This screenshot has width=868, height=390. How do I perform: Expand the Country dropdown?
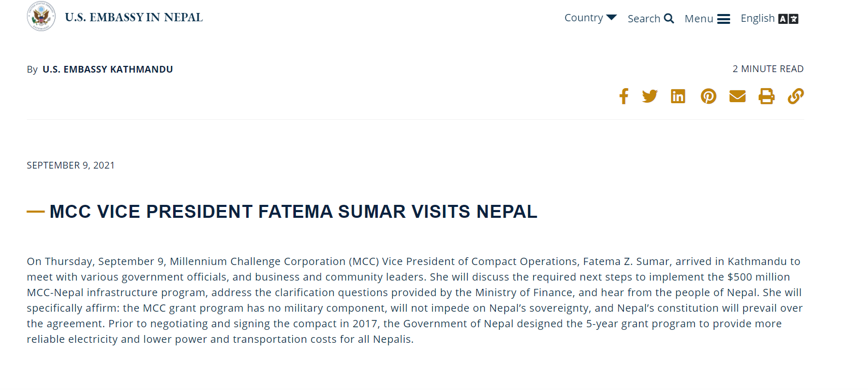(x=590, y=18)
